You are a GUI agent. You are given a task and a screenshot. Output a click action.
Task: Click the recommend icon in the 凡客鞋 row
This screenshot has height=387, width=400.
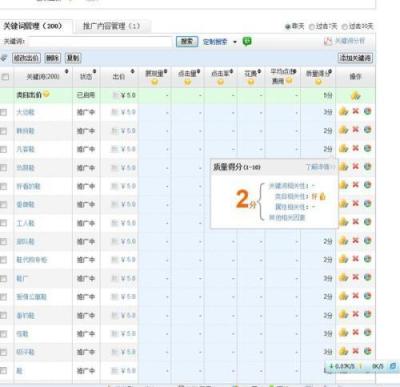[343, 148]
